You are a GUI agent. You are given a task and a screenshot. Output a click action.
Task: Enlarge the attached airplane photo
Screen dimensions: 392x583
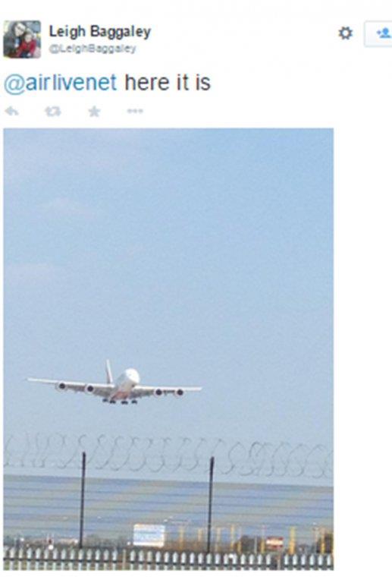coord(168,349)
